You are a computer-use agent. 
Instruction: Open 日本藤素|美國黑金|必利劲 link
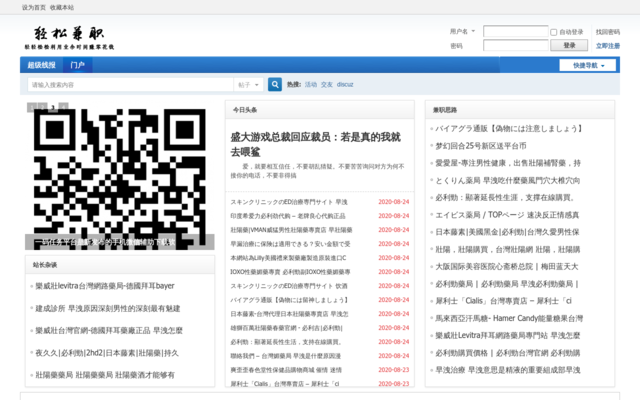[x=507, y=232]
